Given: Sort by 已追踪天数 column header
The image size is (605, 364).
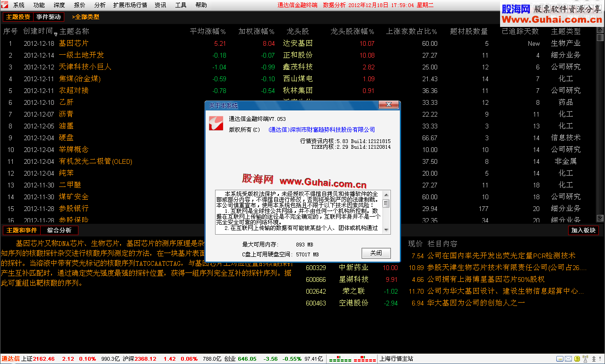Looking at the screenshot, I should 520,32.
